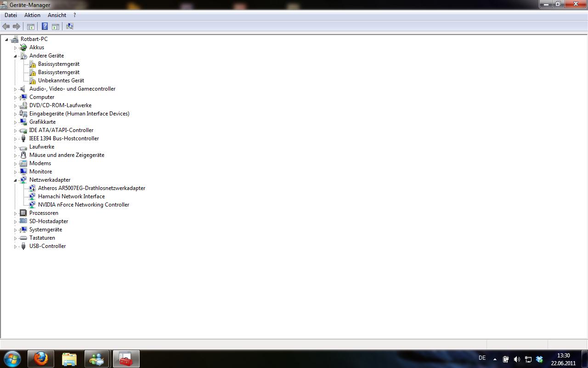Viewport: 588px width, 368px height.
Task: Select the first Basissystemgerät warning icon
Action: pyautogui.click(x=33, y=64)
